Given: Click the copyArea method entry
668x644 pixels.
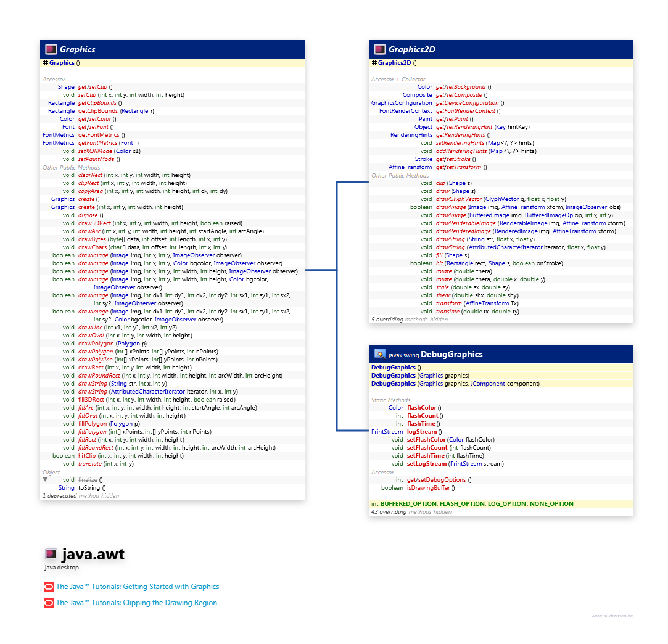Looking at the screenshot, I should click(x=90, y=191).
